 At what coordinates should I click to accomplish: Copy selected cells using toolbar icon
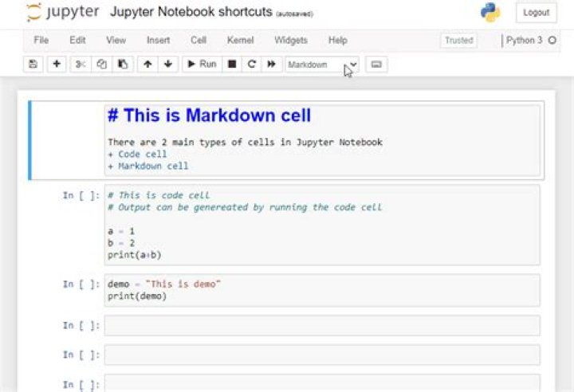[101, 65]
